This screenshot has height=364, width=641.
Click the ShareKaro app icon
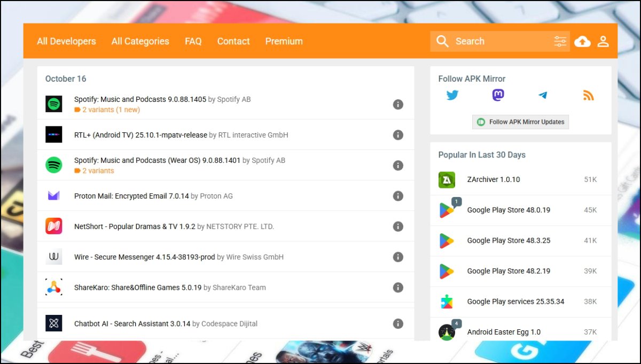[53, 287]
